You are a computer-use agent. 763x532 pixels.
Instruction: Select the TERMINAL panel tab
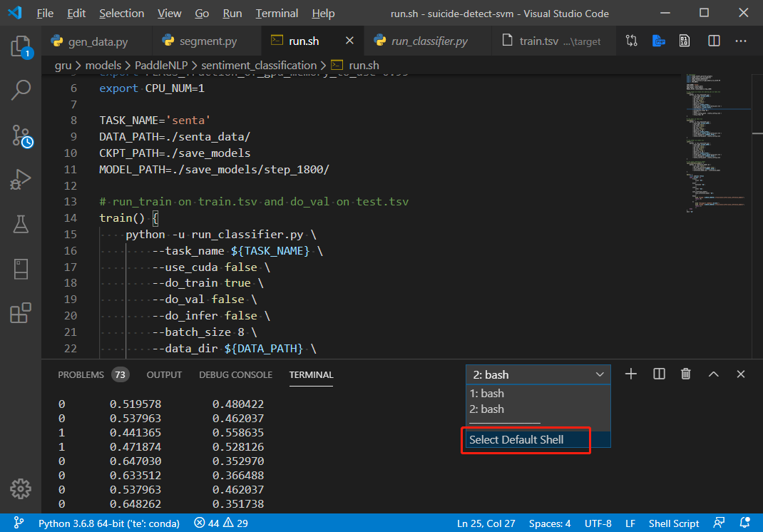click(x=311, y=375)
